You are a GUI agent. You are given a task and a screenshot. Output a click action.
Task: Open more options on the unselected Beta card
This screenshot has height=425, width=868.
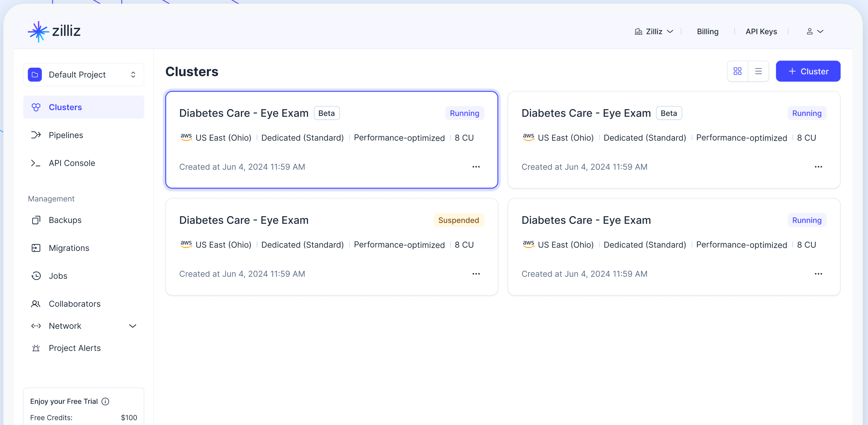pyautogui.click(x=818, y=167)
